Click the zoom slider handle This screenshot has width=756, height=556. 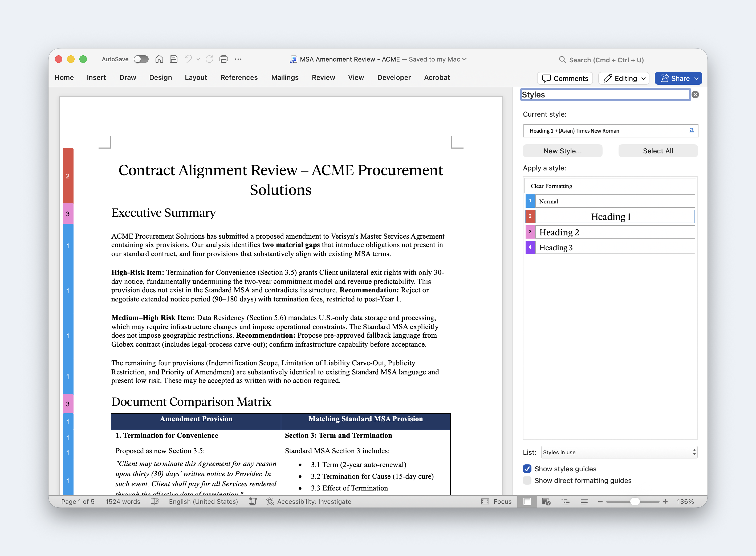click(635, 501)
